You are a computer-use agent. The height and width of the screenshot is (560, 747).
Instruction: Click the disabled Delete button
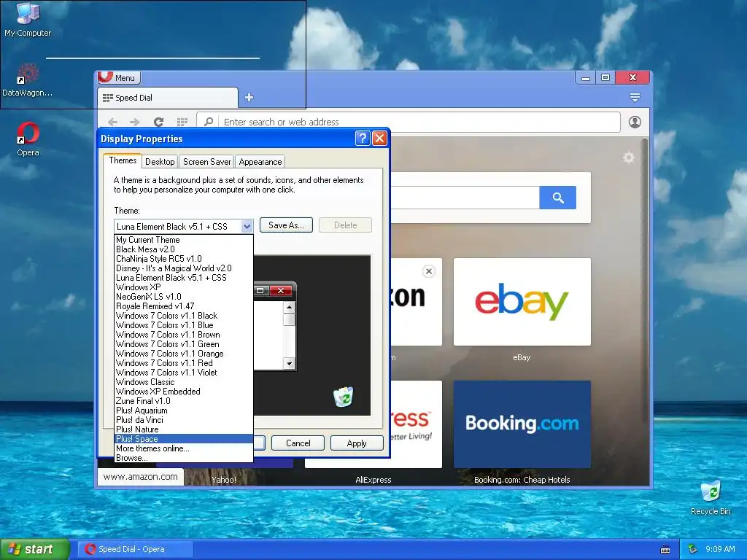click(x=345, y=225)
